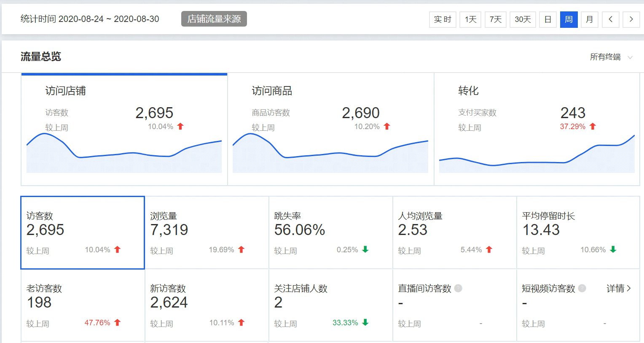Click green down arrow under 平均停留时长

[x=613, y=249]
